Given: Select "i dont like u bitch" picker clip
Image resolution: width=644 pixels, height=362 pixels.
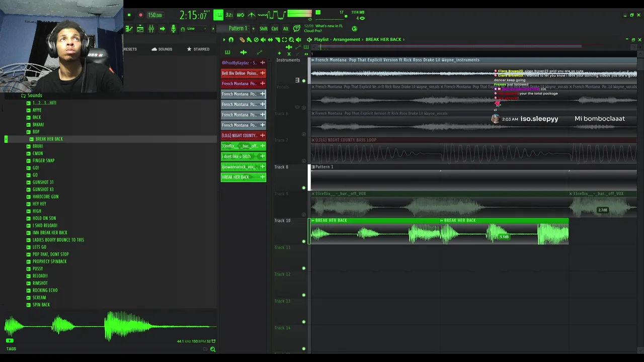Looking at the screenshot, I should pyautogui.click(x=244, y=156).
